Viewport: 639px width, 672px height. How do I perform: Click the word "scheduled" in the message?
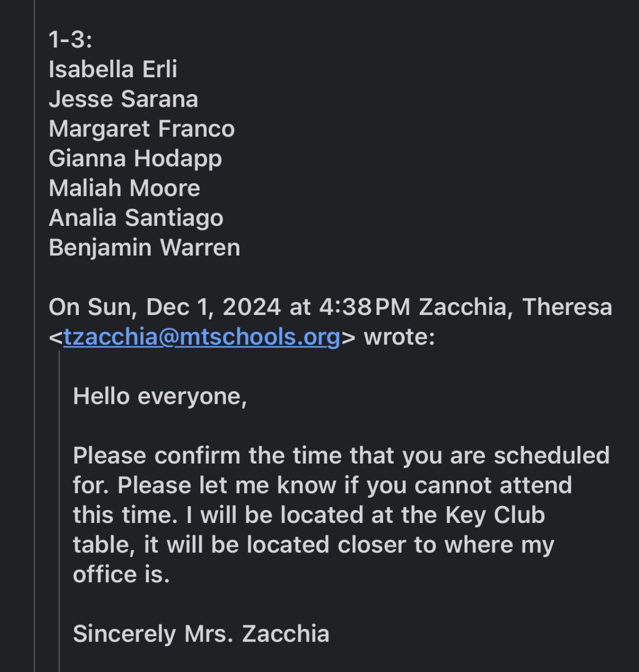coord(551,456)
